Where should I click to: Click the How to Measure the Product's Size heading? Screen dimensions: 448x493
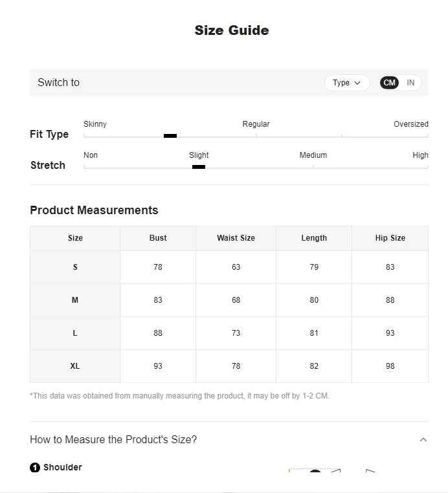(x=113, y=439)
